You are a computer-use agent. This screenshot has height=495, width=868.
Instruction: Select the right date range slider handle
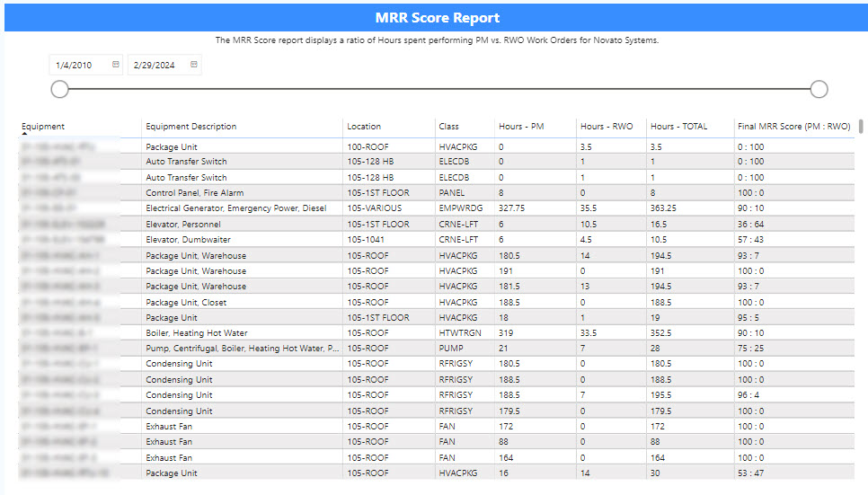[x=819, y=89]
